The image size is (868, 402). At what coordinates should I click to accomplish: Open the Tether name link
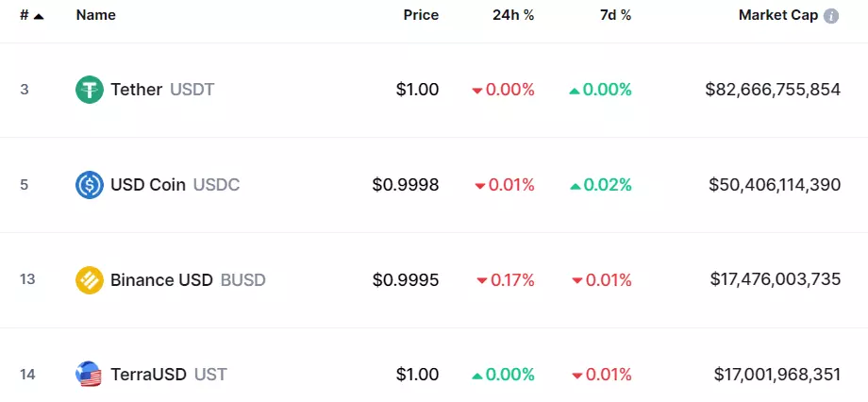click(x=136, y=91)
